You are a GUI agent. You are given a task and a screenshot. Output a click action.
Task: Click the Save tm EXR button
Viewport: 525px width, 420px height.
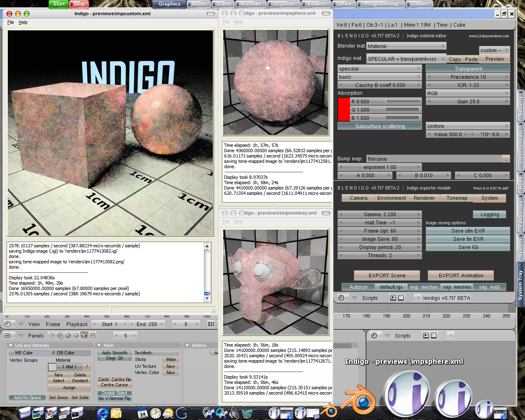(468, 239)
